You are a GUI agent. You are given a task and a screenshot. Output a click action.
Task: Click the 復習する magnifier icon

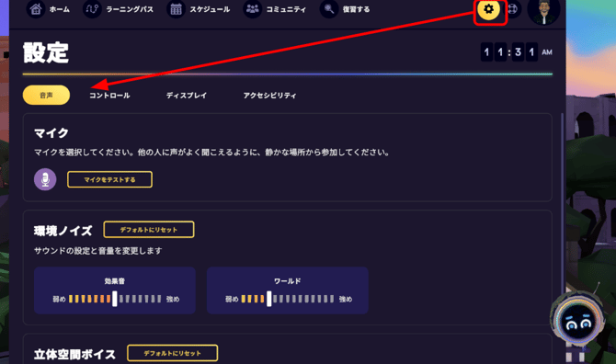[329, 9]
